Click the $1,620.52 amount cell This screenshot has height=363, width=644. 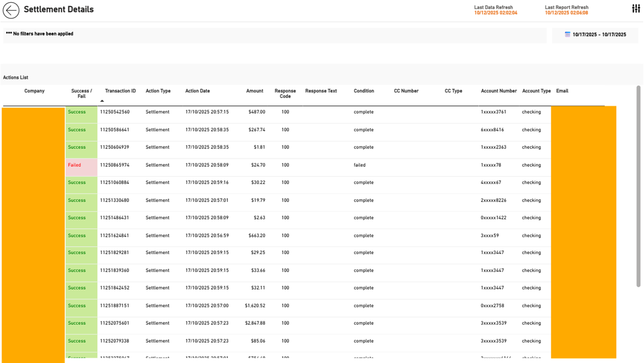coord(255,306)
